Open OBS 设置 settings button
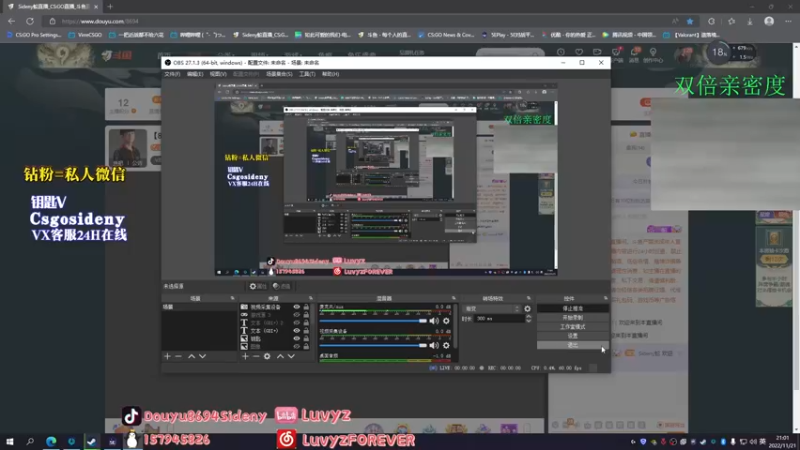Viewport: 800px width, 450px height. click(572, 336)
